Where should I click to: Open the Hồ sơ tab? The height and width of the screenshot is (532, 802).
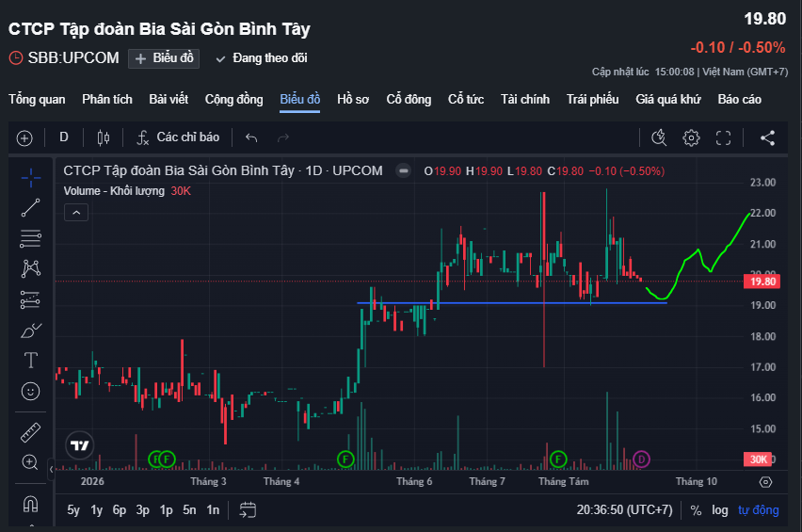click(x=353, y=99)
